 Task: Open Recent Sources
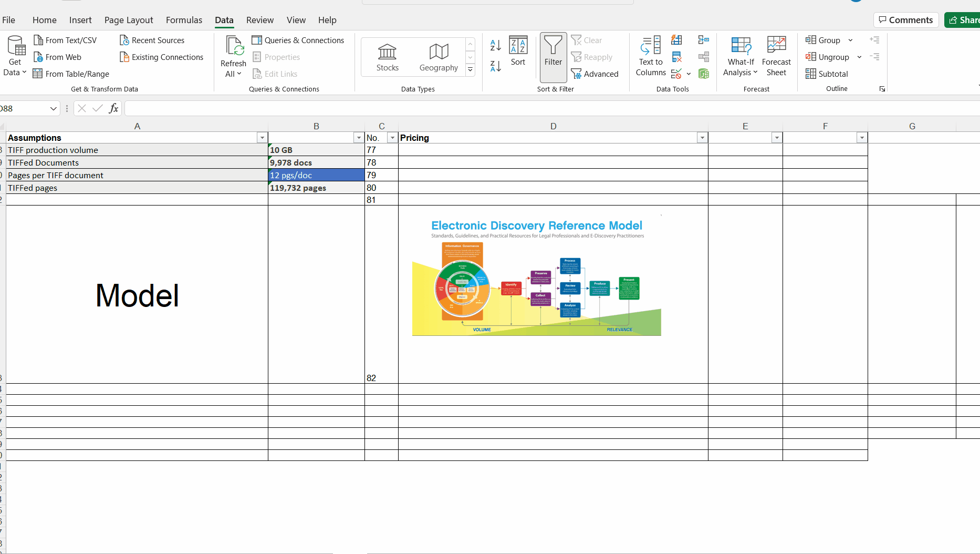(152, 40)
